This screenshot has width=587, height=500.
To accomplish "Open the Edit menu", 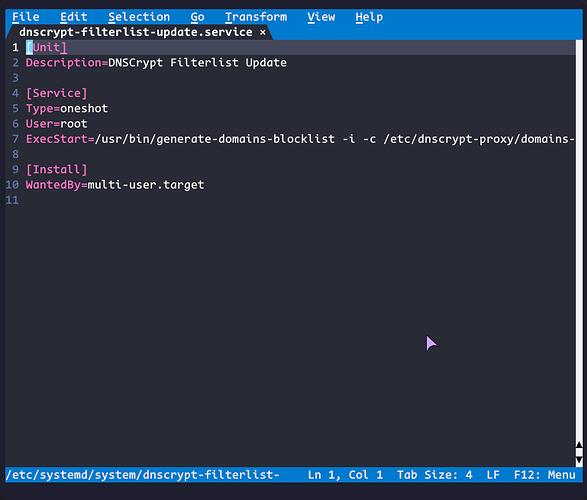I will 73,17.
